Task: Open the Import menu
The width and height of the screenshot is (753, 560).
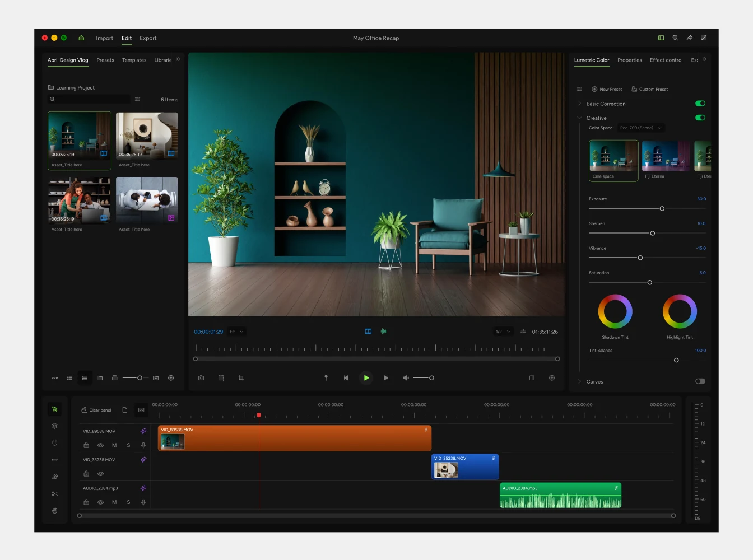Action: [105, 38]
